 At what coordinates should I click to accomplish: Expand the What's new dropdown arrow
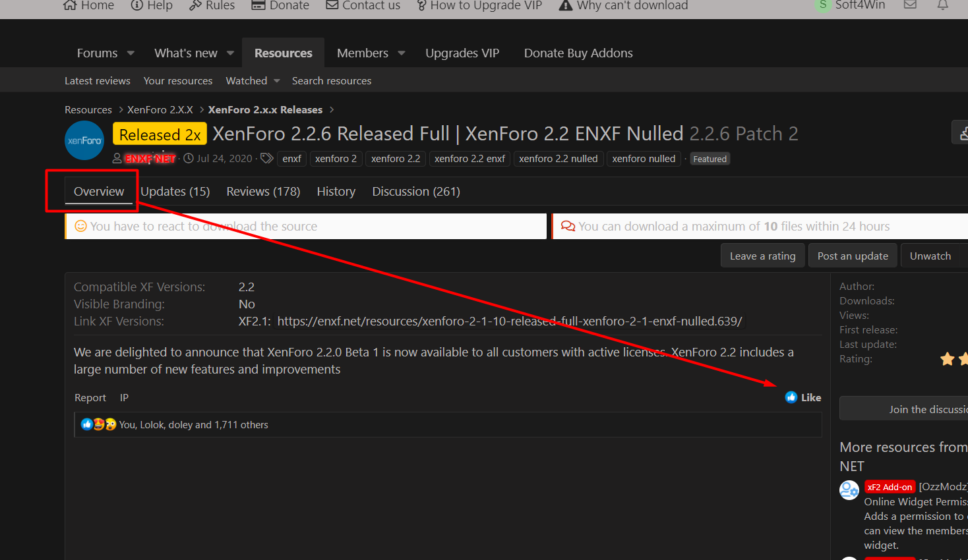230,53
